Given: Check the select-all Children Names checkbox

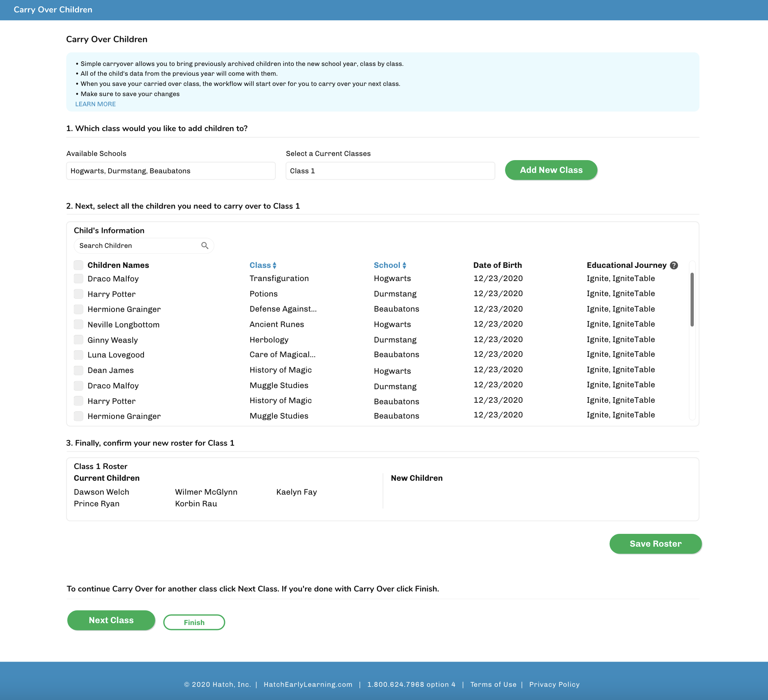Looking at the screenshot, I should point(78,265).
